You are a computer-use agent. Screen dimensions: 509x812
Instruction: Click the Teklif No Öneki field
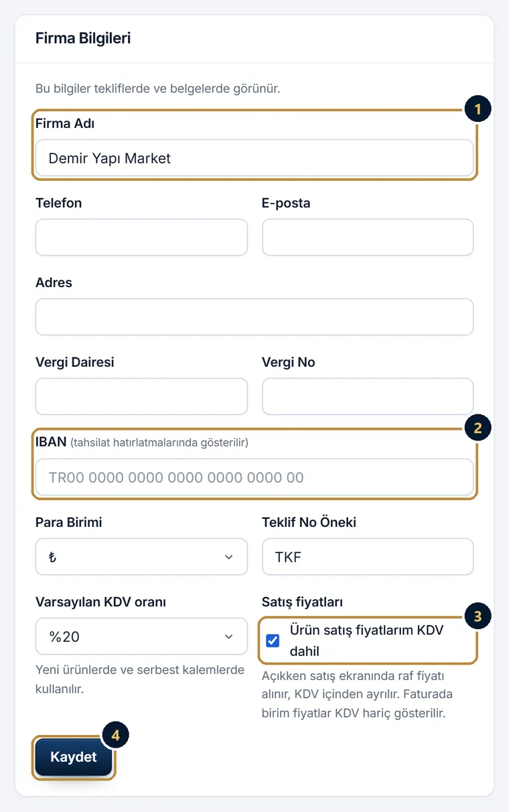pyautogui.click(x=368, y=557)
